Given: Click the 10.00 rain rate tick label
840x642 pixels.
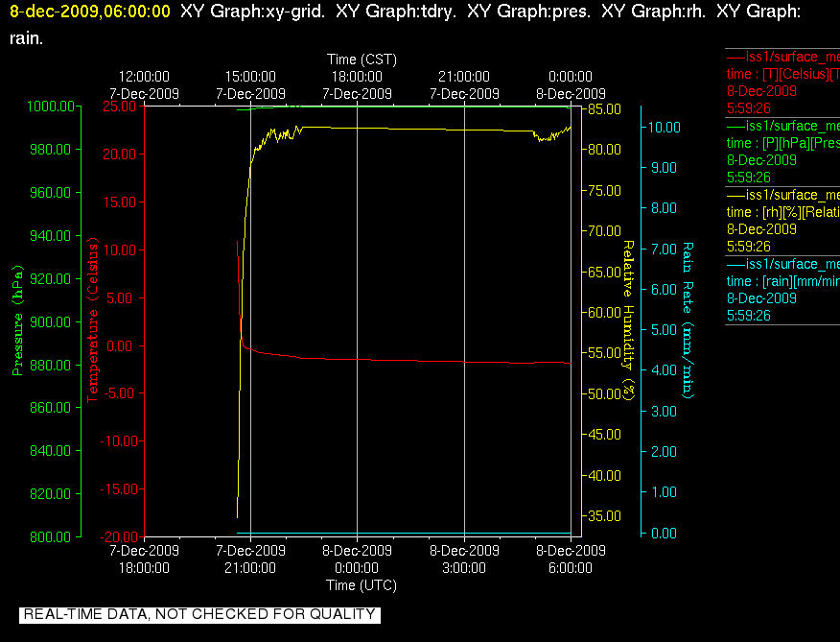Looking at the screenshot, I should click(665, 127).
